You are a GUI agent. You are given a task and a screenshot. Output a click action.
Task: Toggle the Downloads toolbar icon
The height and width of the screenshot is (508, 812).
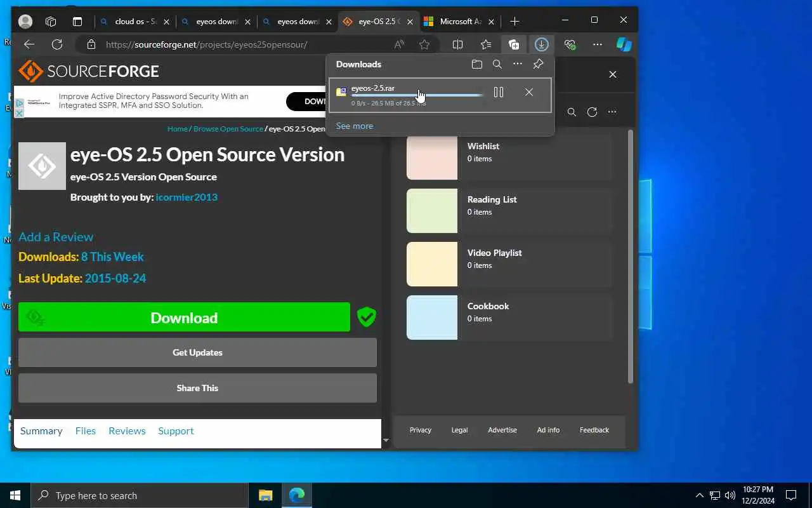point(541,44)
